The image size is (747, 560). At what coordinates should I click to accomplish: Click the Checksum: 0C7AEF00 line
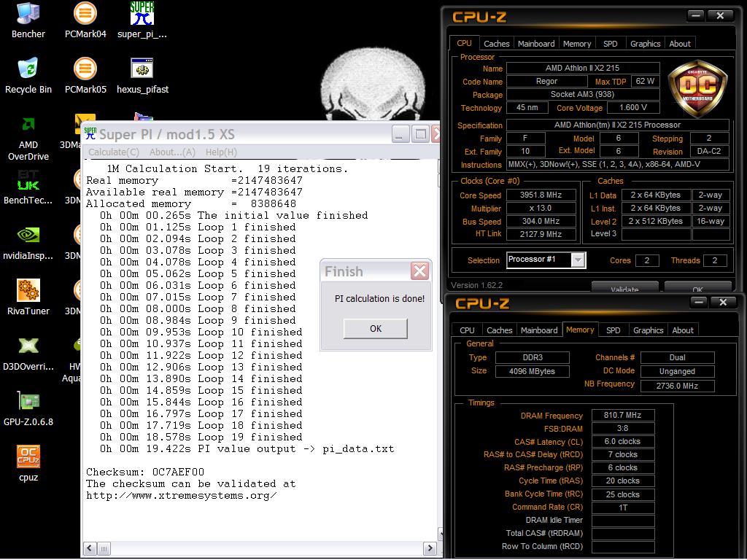145,472
